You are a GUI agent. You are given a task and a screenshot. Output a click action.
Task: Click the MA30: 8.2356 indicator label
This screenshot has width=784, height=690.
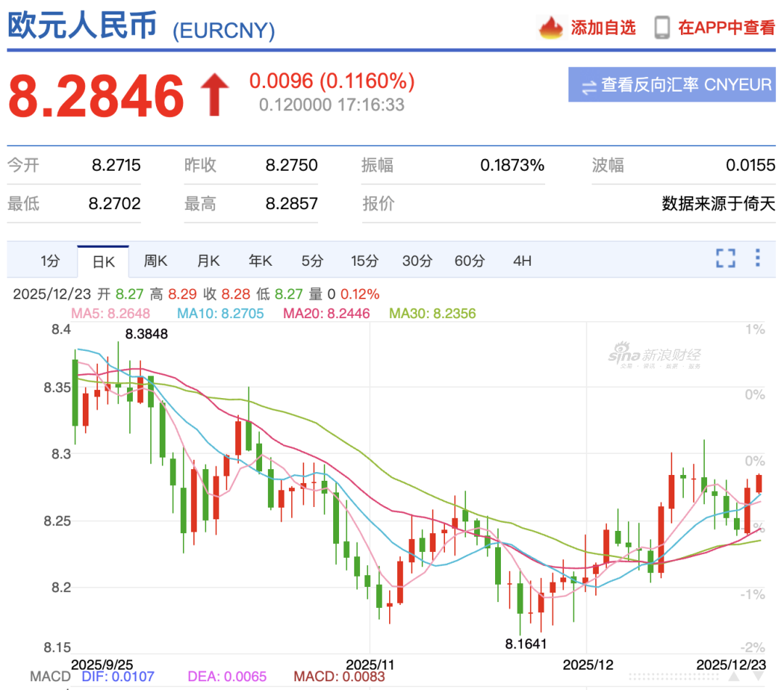[x=432, y=313]
